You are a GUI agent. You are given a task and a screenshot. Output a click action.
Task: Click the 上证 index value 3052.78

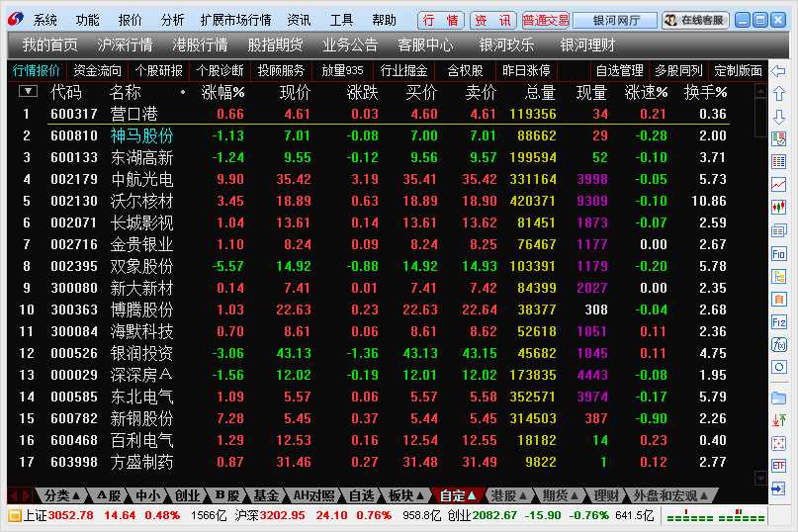[x=71, y=516]
